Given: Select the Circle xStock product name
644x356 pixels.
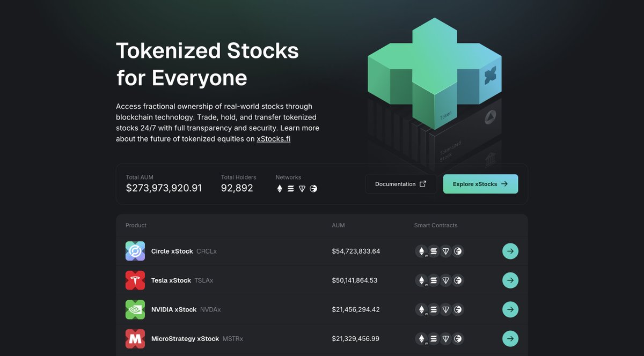Looking at the screenshot, I should pyautogui.click(x=172, y=251).
